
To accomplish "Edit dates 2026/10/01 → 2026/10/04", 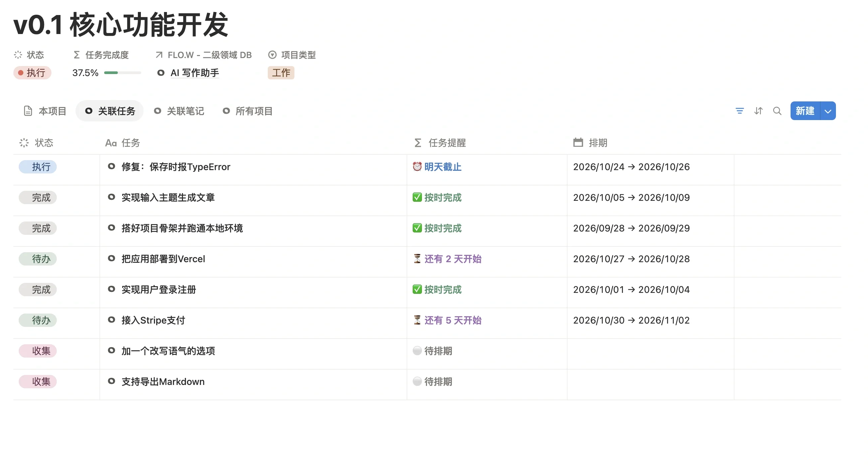I will (631, 289).
